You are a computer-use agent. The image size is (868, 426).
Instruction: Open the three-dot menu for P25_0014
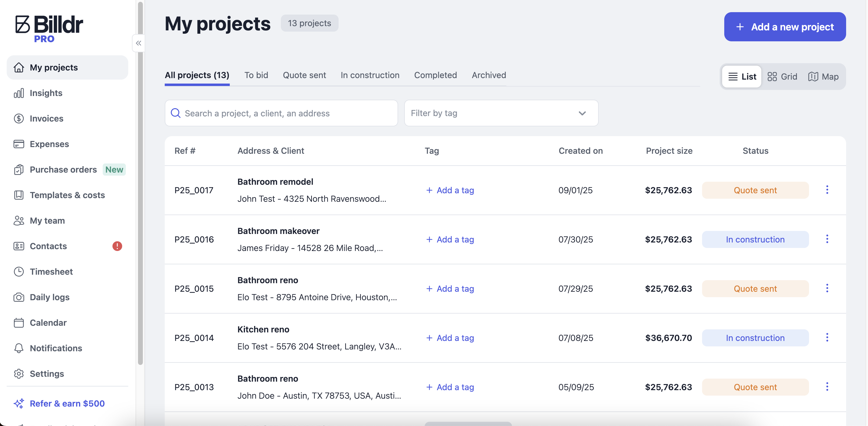click(827, 338)
